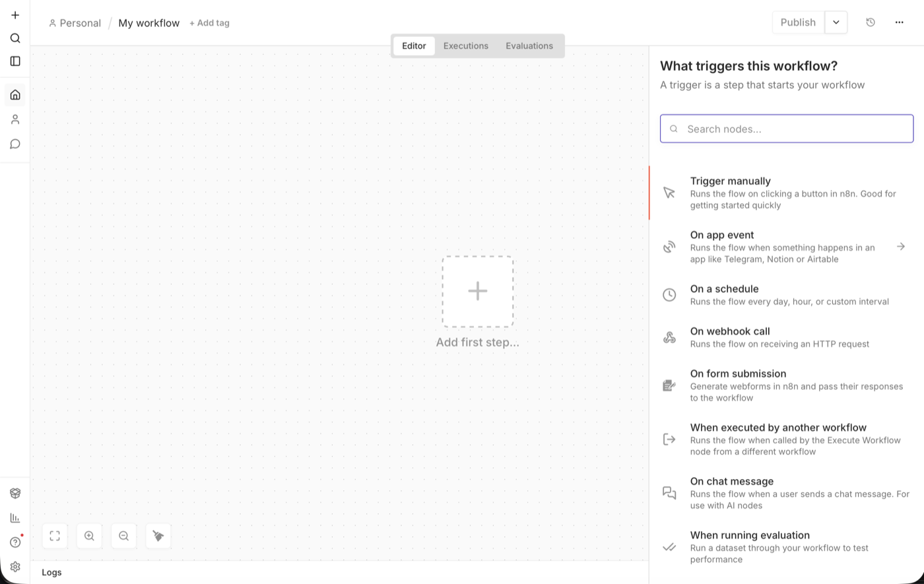Expand On app event arrow

(x=901, y=247)
